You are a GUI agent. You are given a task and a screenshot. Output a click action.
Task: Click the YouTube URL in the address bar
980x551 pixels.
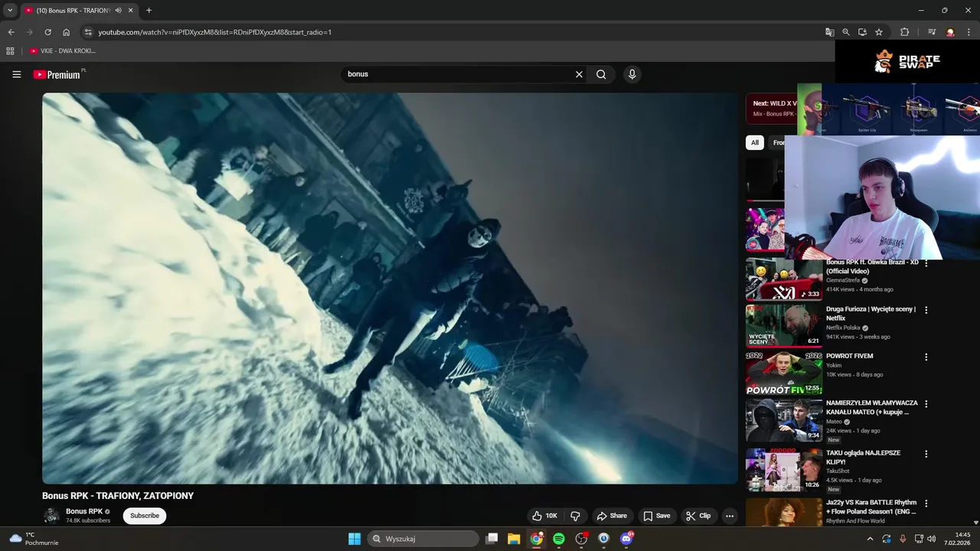pos(214,32)
